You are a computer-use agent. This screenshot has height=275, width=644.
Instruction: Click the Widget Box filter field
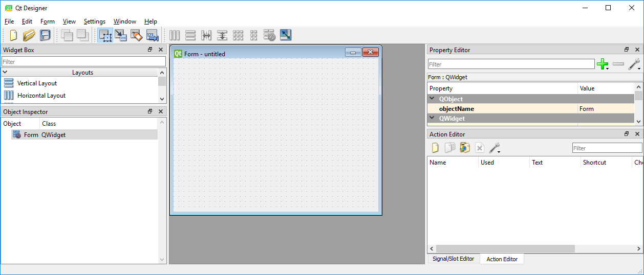pos(83,61)
